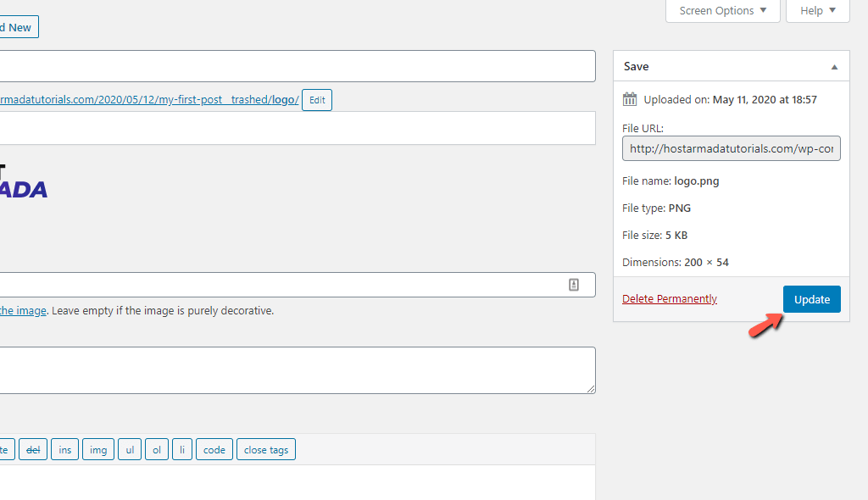
Task: Click the blue Update button
Action: point(811,299)
